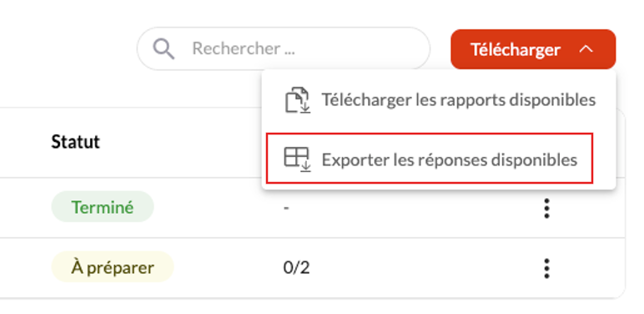Click the yellow À préparer status badge

113,267
